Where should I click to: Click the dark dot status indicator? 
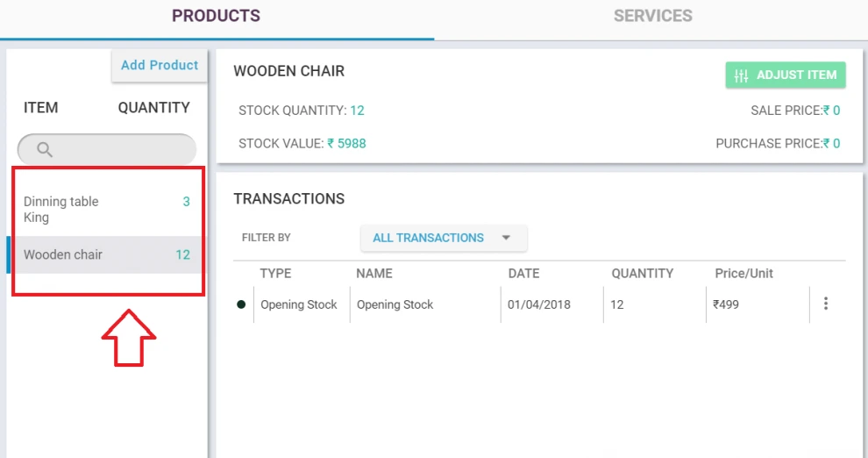pos(241,304)
